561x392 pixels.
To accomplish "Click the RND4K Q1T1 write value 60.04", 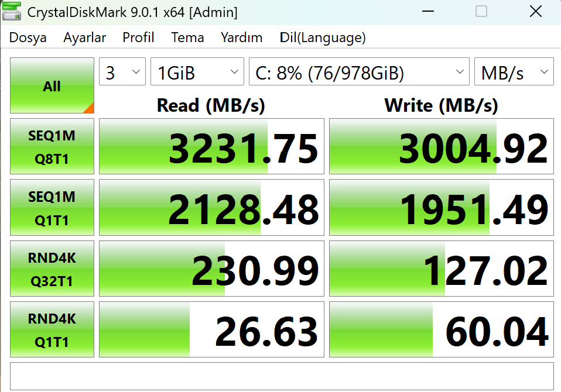I will 442,329.
